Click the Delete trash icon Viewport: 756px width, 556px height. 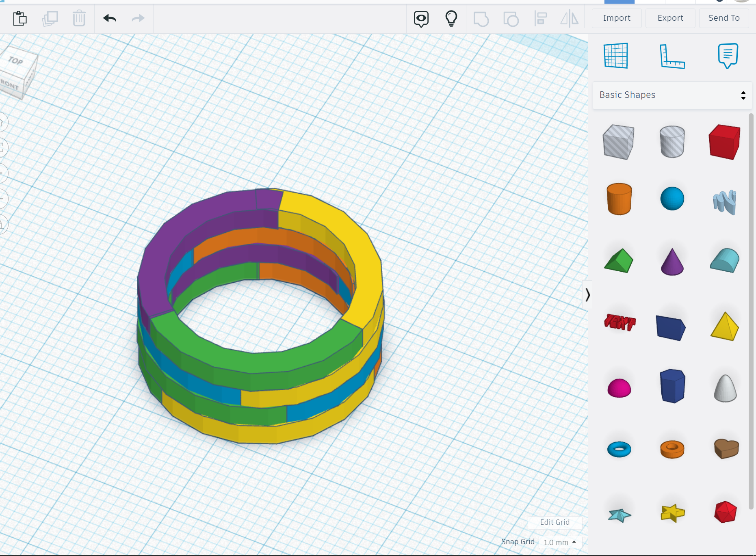(79, 18)
